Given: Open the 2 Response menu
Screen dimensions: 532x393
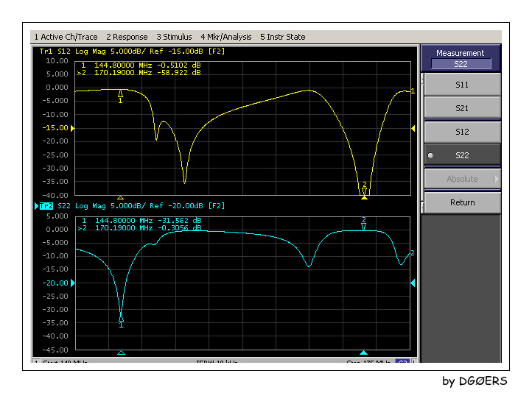Looking at the screenshot, I should pos(127,37).
